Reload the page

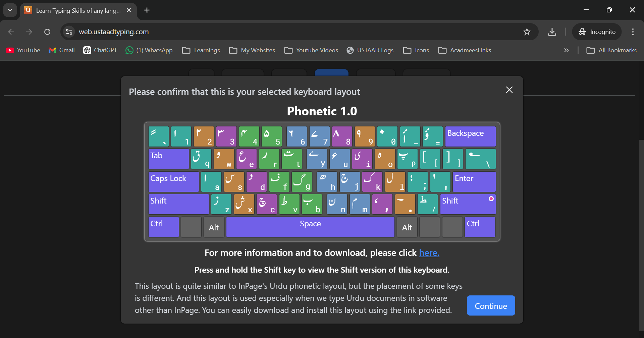point(47,32)
